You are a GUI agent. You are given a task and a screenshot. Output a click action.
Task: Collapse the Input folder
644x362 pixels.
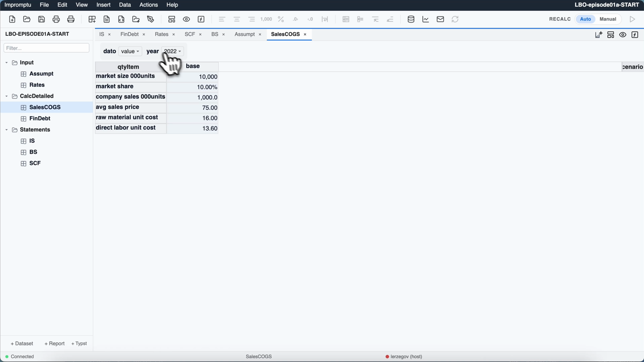tap(6, 63)
